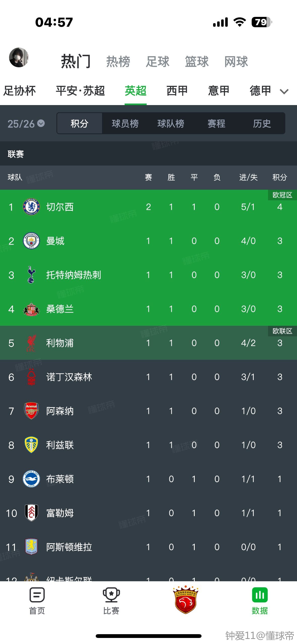Open the 利物浦 team row
This screenshot has height=644, width=297.
click(x=148, y=343)
